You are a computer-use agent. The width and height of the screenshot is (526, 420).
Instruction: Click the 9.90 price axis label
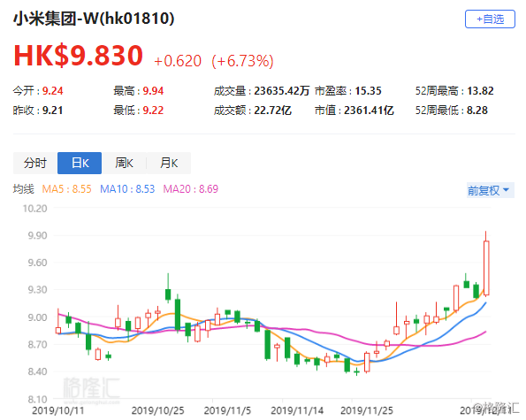click(x=37, y=235)
